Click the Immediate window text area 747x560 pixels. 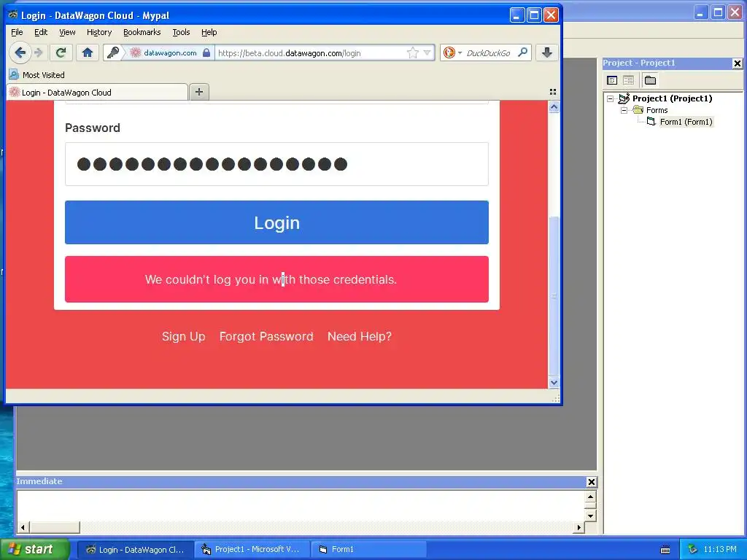click(300, 506)
